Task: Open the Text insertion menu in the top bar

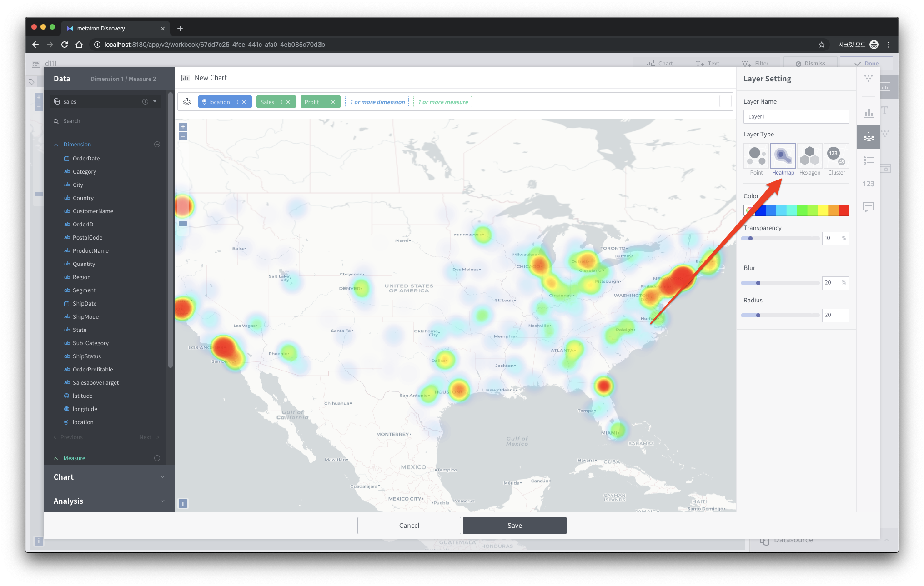Action: coord(708,63)
